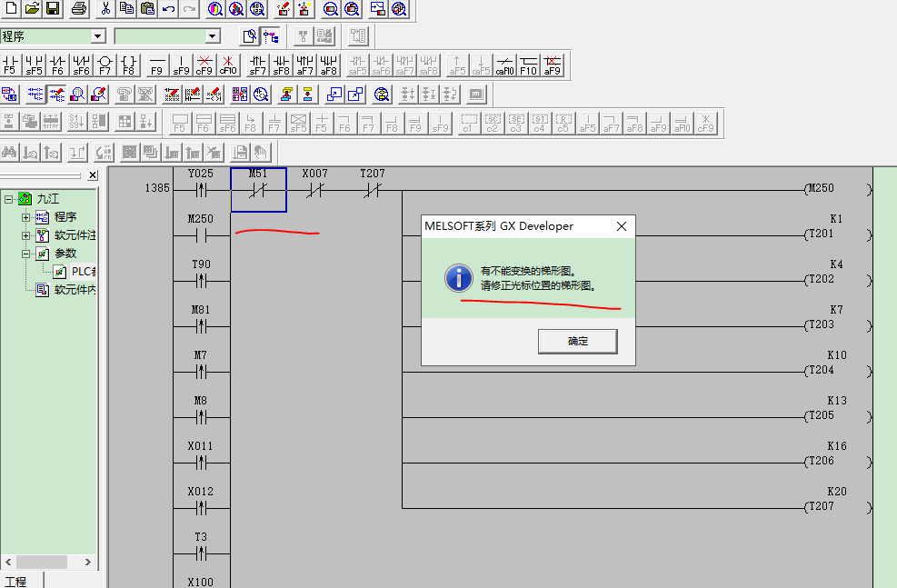Insert normally open contact F5
Viewport: 897px width, 588px height.
(10, 65)
